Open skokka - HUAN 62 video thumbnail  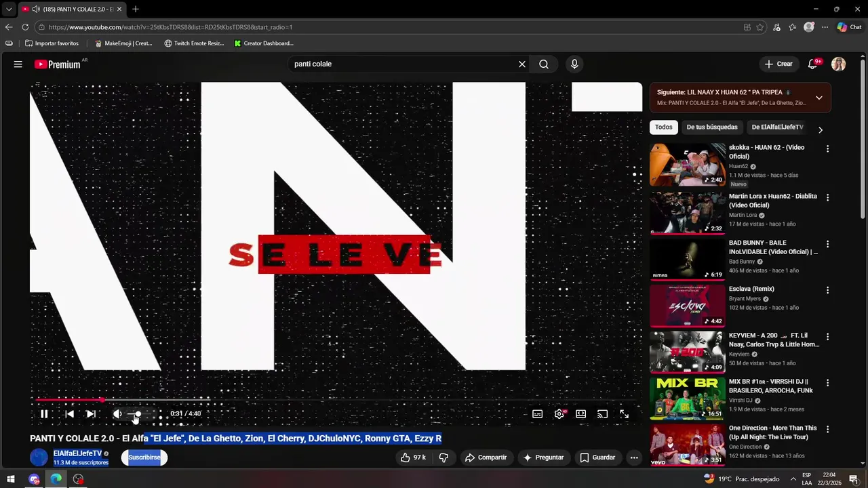[x=688, y=165]
